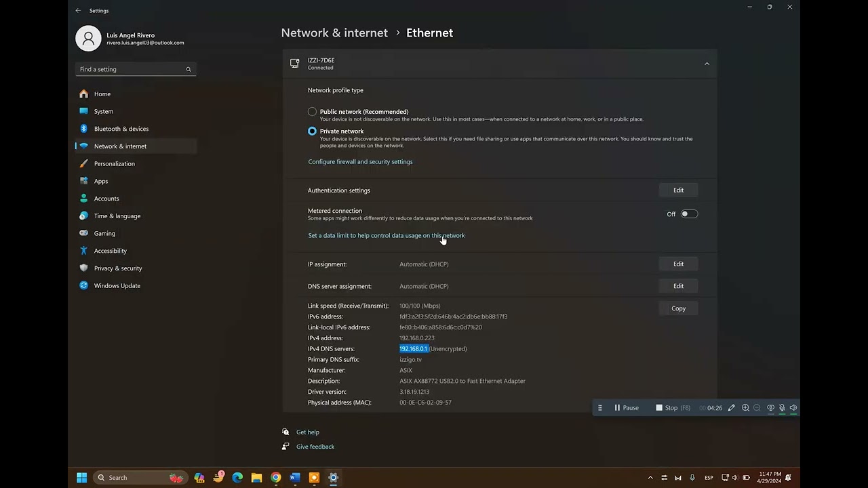The image size is (868, 488).
Task: Click the Privacy & security shield icon
Action: click(83, 268)
